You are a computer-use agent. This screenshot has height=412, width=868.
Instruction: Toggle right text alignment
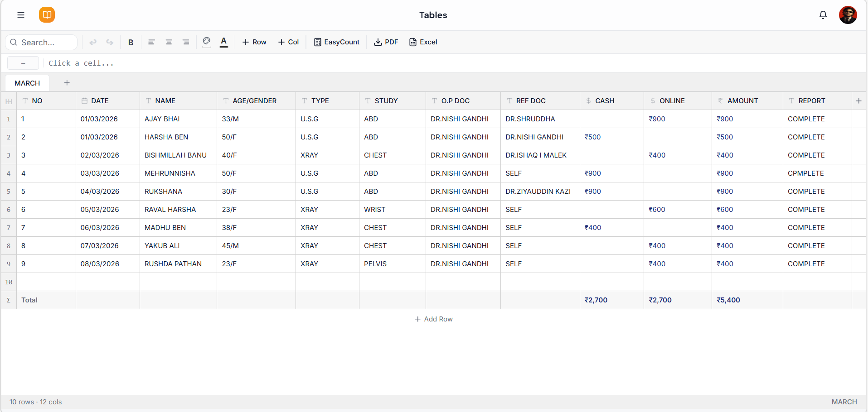pos(185,42)
